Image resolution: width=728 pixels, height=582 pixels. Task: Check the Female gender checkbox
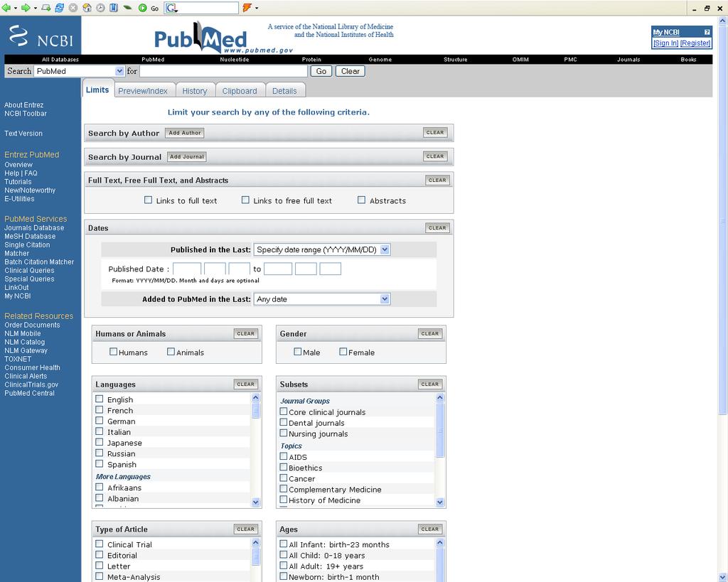[x=343, y=352]
